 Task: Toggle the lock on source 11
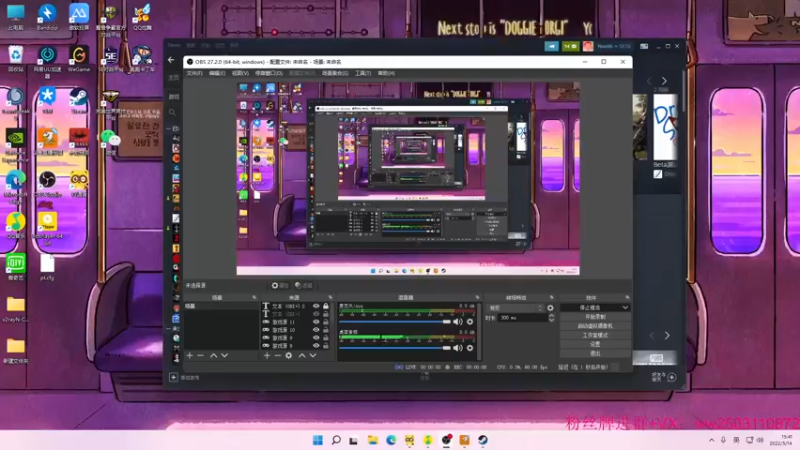click(x=326, y=322)
